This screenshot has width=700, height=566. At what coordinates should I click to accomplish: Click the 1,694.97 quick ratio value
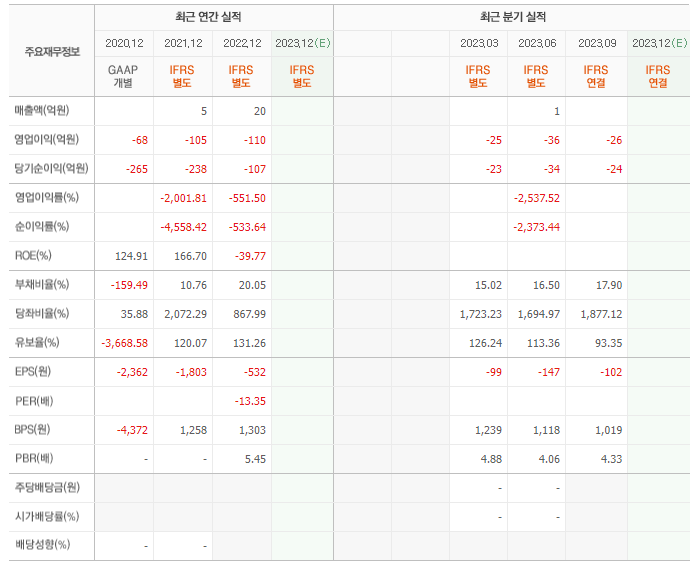click(539, 314)
